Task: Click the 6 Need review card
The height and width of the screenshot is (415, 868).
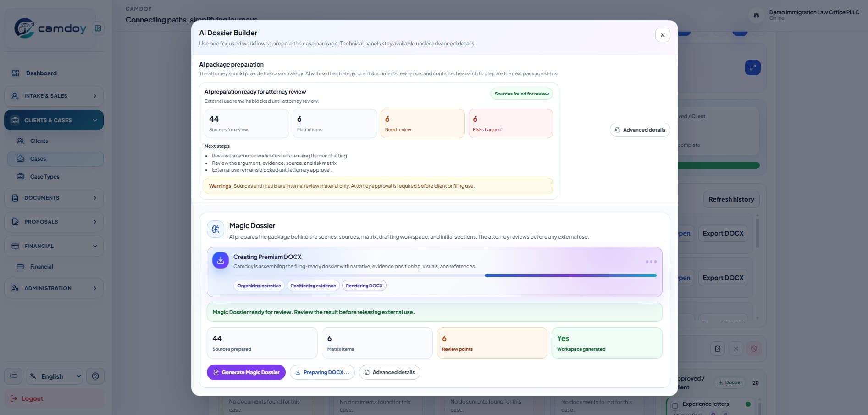Action: (423, 123)
